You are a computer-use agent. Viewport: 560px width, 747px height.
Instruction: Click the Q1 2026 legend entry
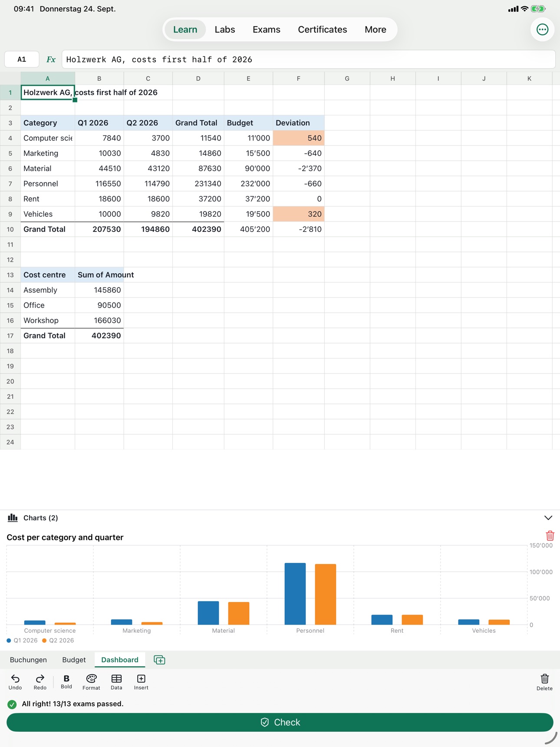pos(22,641)
